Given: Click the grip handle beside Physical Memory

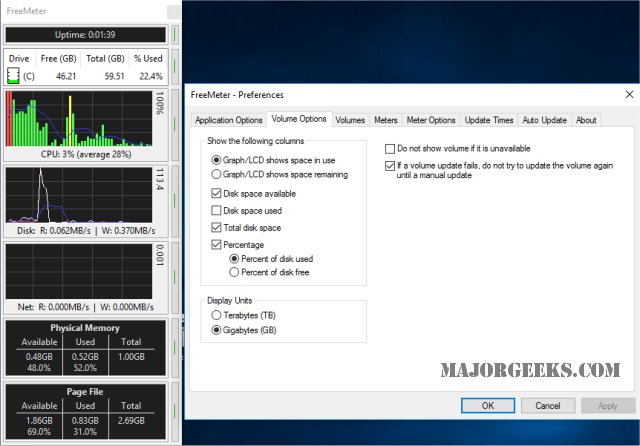Looking at the screenshot, I should tap(175, 348).
